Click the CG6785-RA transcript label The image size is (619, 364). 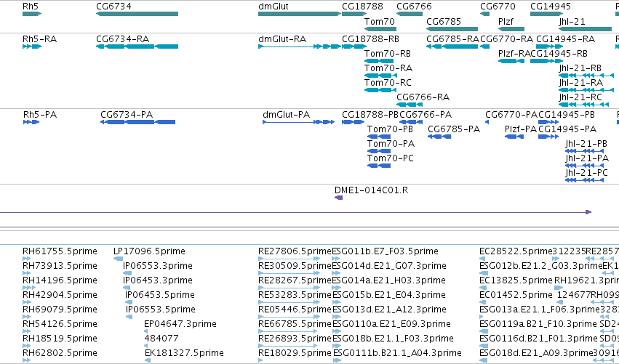pyautogui.click(x=453, y=39)
